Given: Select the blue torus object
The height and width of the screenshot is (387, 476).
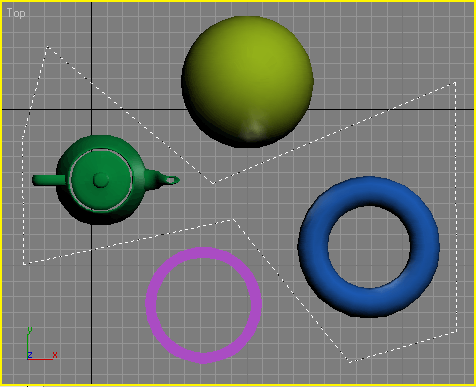Looking at the screenshot, I should [368, 247].
